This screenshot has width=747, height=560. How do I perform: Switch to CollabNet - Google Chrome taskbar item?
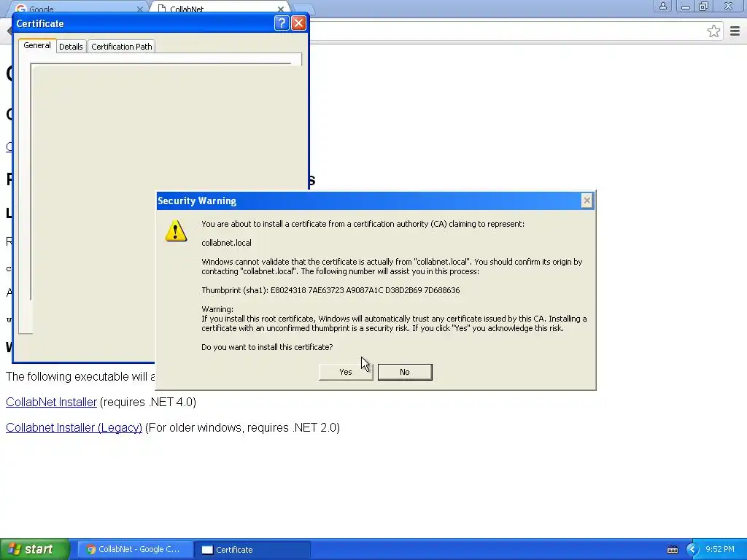[135, 550]
